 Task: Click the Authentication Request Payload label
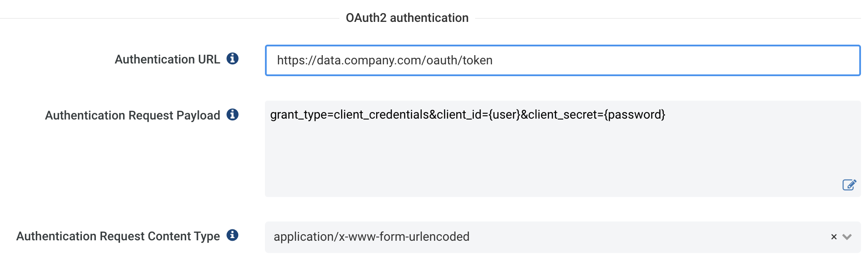pyautogui.click(x=133, y=115)
